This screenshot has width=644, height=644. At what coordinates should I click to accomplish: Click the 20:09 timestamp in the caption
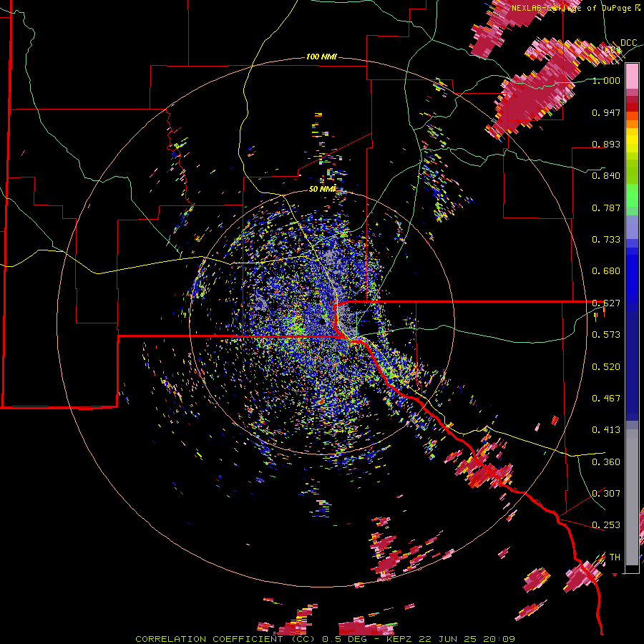tap(499, 639)
